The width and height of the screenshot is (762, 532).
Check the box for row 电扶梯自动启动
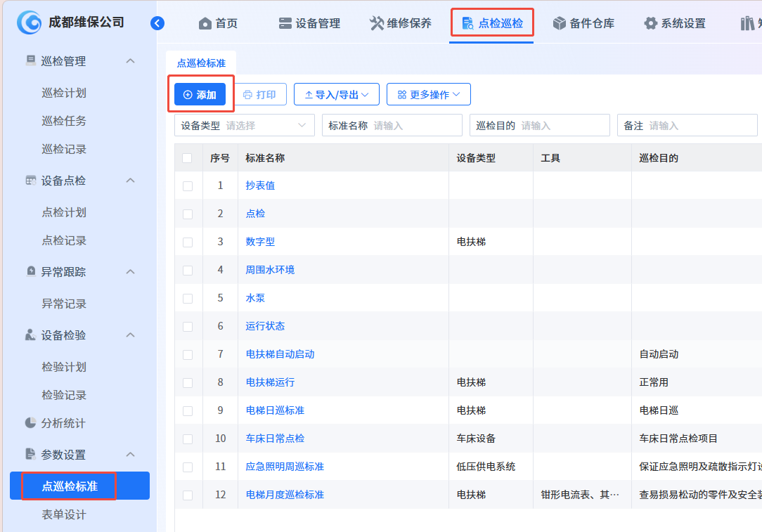point(188,355)
